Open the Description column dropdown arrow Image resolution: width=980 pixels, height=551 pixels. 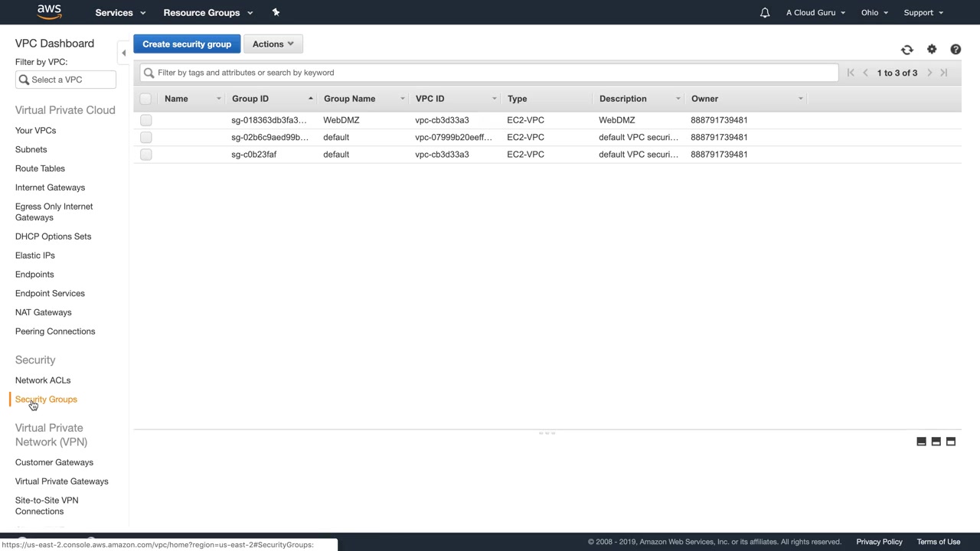(x=678, y=99)
